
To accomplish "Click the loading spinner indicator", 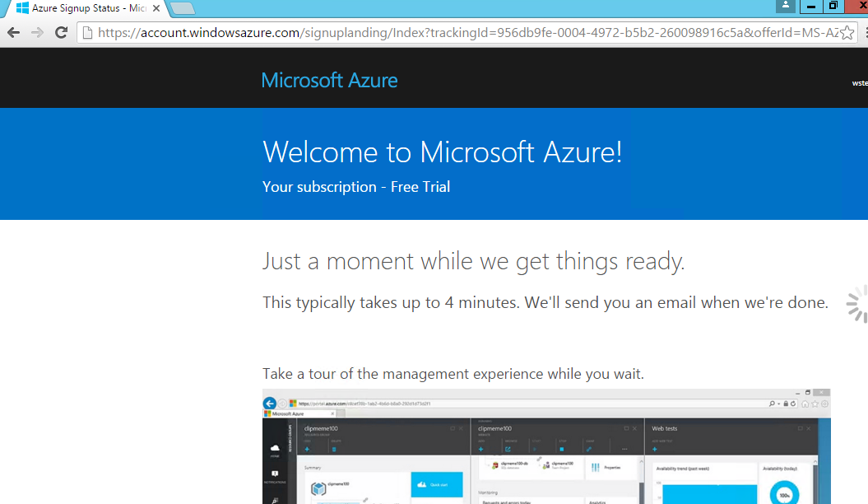I will click(857, 304).
